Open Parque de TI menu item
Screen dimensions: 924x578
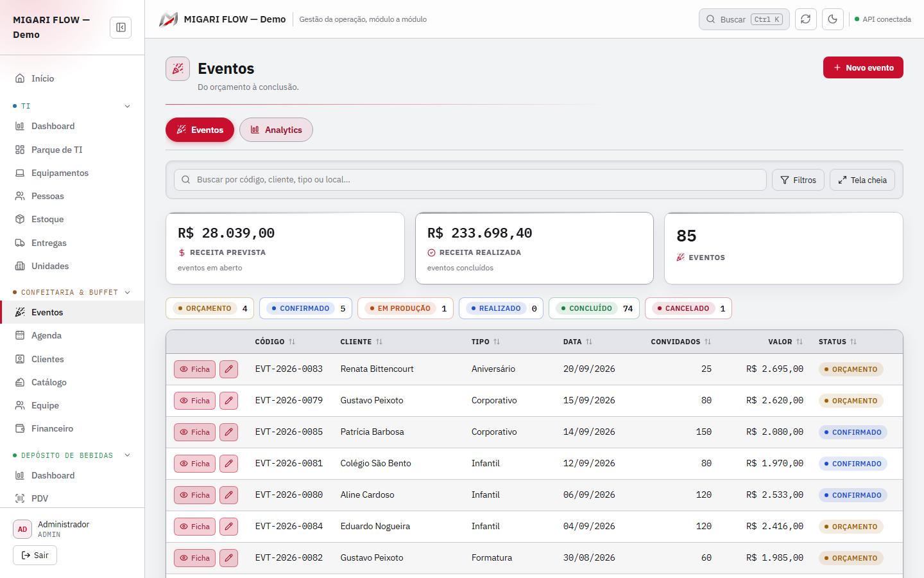click(72, 150)
